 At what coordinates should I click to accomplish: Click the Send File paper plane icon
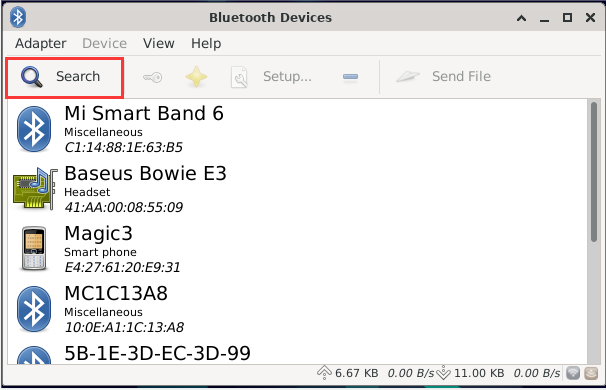tap(408, 76)
